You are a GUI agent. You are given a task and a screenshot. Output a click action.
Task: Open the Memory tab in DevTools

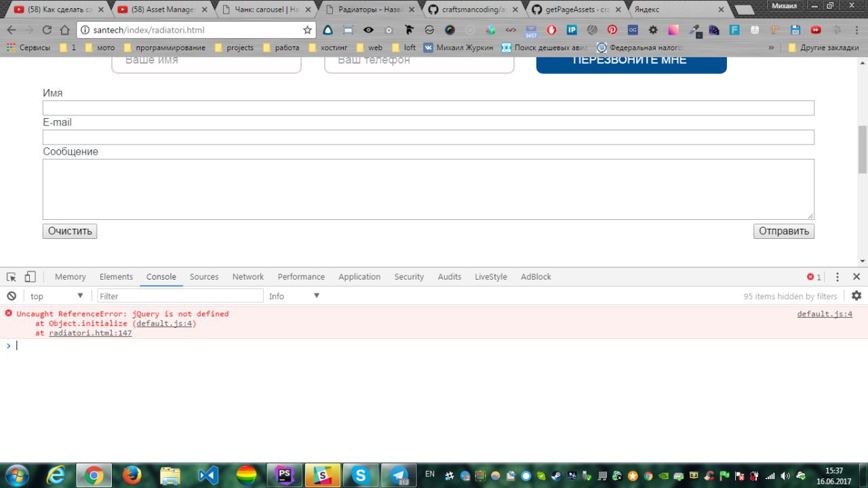71,277
